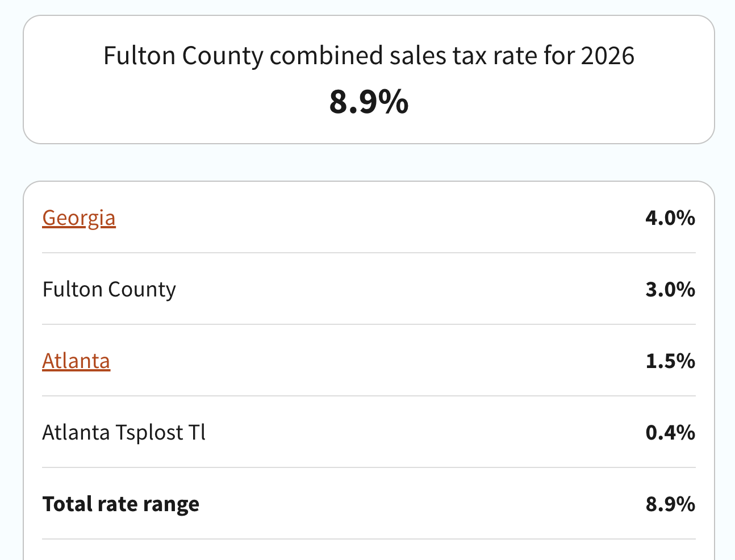Open the Georgia state tax link
Screen dimensions: 735x560
[79, 218]
